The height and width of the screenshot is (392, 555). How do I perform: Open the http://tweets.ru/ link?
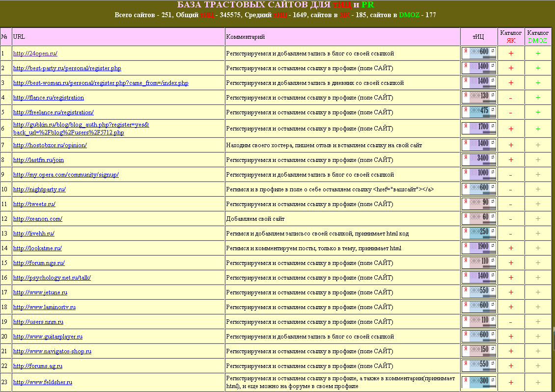point(34,204)
